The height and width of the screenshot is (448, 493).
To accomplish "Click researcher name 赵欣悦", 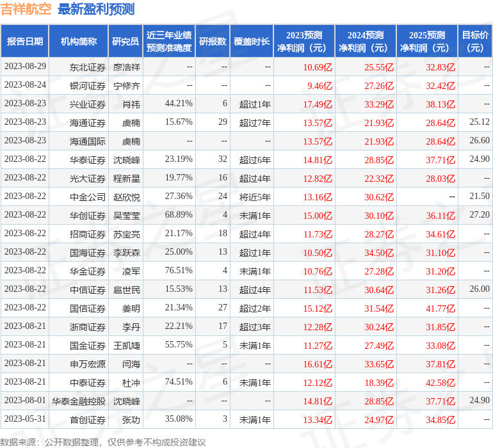I will point(126,197).
